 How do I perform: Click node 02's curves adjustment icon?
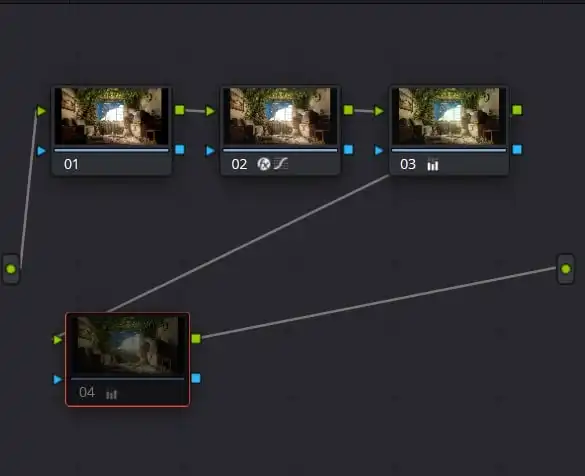click(x=281, y=163)
